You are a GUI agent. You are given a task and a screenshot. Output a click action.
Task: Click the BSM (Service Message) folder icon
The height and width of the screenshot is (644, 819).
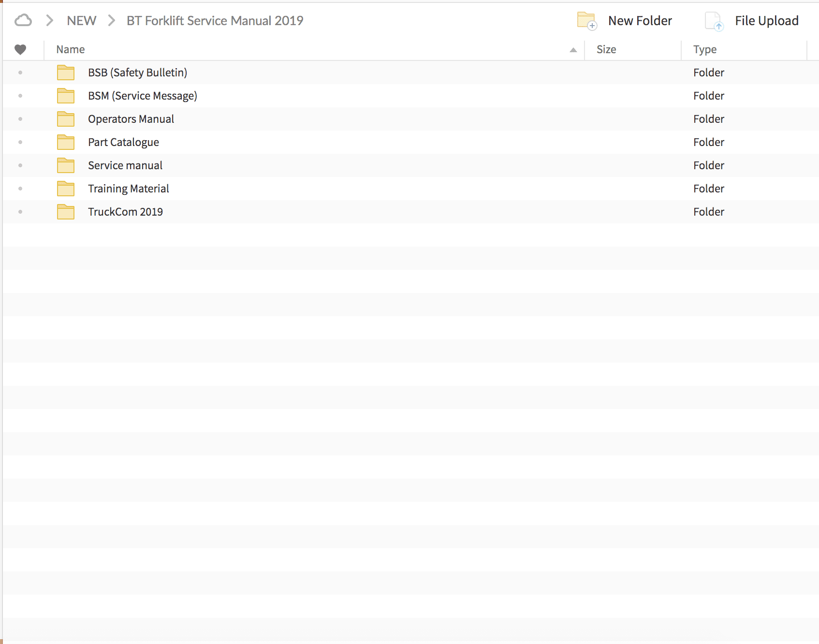pyautogui.click(x=66, y=96)
